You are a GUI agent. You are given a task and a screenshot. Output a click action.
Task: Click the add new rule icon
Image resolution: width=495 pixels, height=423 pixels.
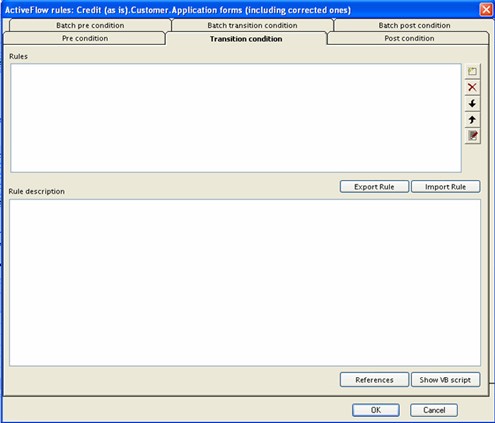[472, 71]
